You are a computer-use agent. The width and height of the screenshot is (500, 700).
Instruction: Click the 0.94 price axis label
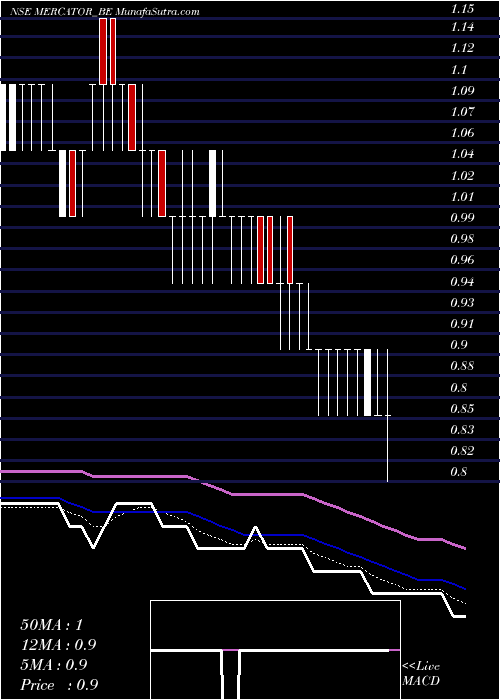(x=462, y=282)
